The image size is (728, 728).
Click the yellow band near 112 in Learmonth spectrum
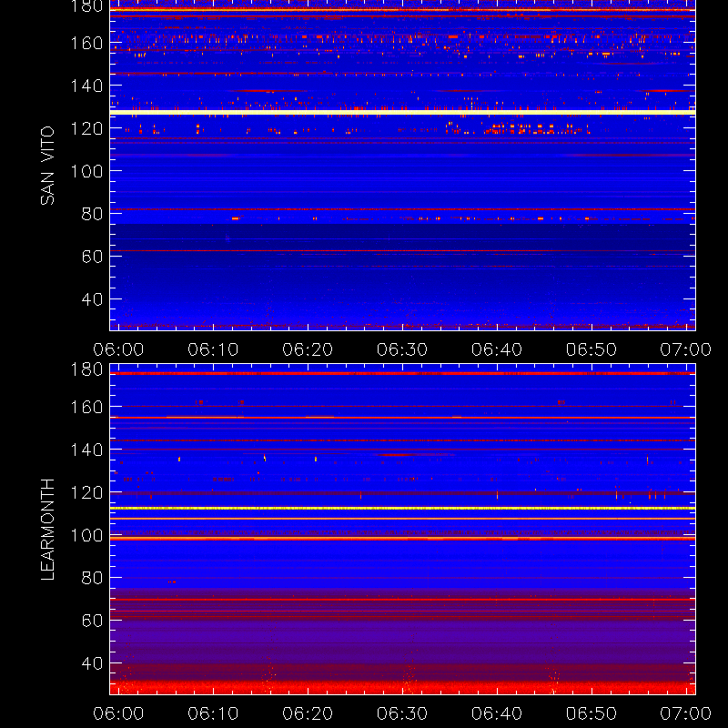[402, 509]
